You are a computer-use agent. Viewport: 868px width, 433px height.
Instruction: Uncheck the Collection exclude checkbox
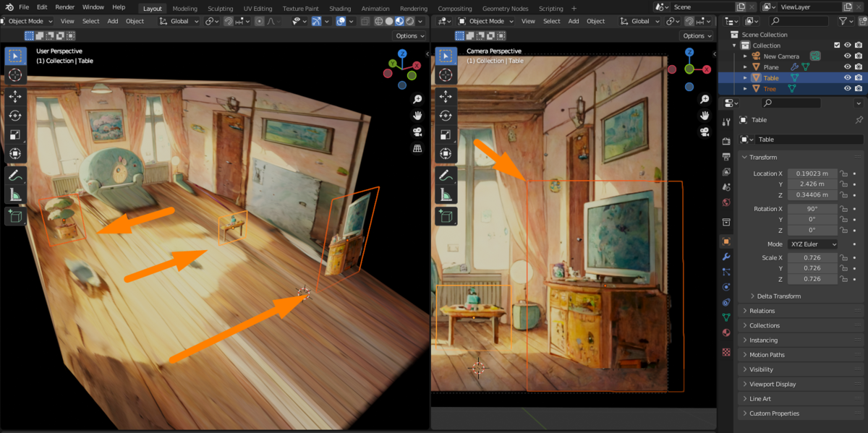838,45
